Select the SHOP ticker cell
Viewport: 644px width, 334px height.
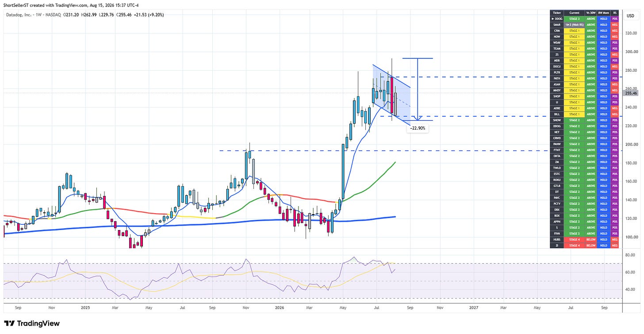click(557, 96)
